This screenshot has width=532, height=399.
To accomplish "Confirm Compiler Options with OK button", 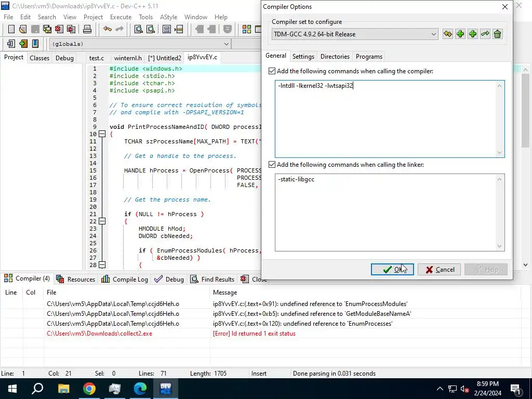I will click(x=392, y=270).
